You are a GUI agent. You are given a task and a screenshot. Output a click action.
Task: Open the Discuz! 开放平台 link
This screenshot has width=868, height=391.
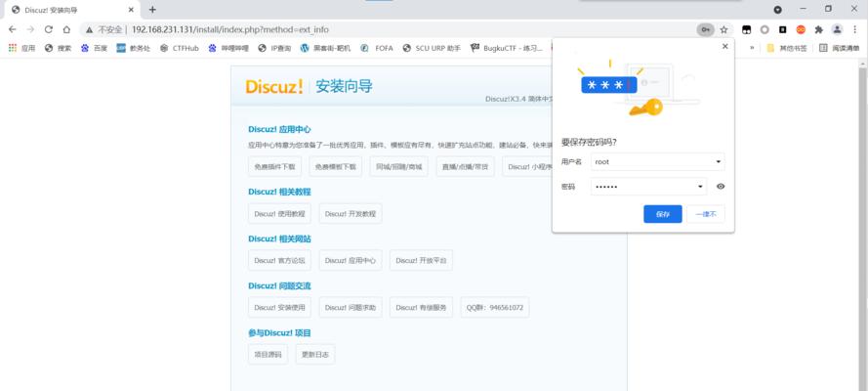(421, 260)
